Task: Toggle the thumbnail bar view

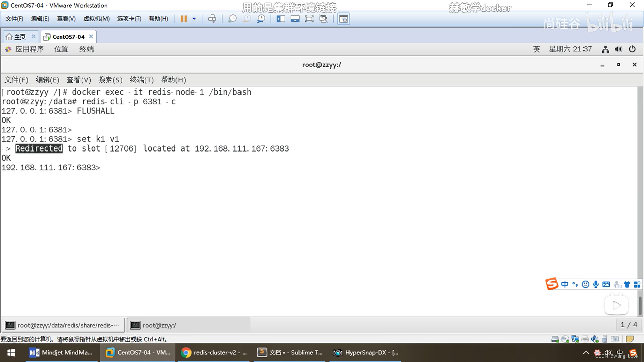Action: pyautogui.click(x=295, y=19)
